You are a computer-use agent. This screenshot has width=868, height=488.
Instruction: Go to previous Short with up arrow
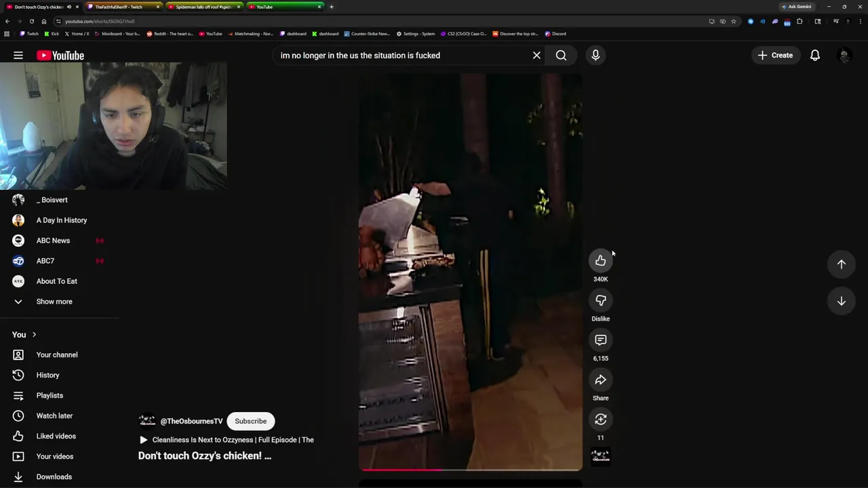point(842,264)
